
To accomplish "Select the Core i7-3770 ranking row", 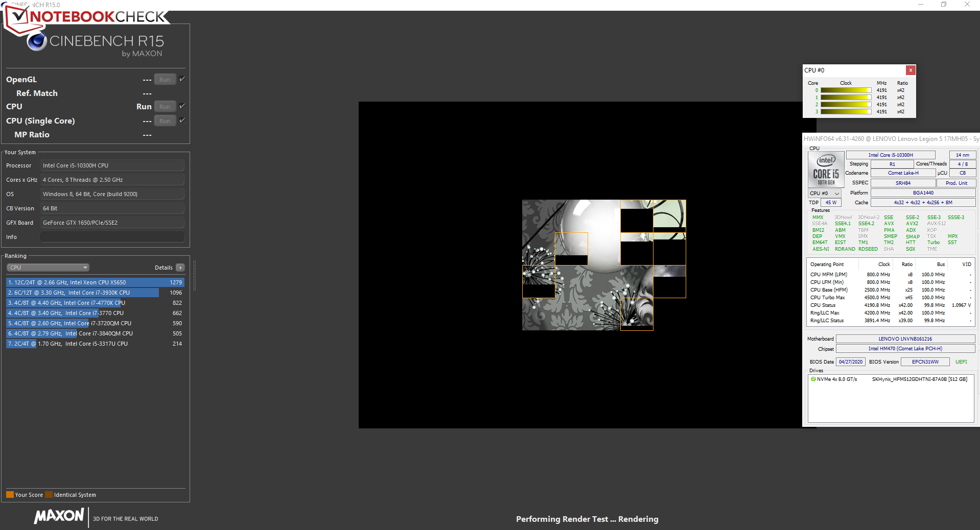I will (95, 313).
